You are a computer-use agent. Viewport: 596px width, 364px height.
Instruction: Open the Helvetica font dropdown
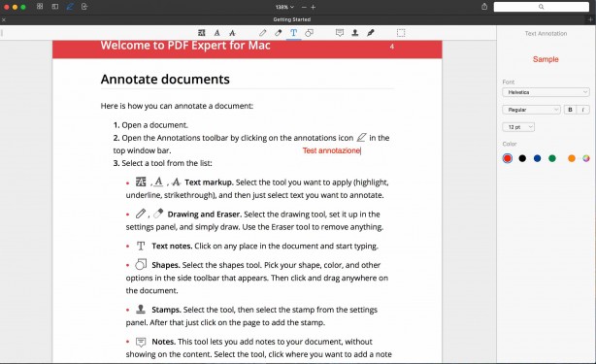pyautogui.click(x=546, y=92)
